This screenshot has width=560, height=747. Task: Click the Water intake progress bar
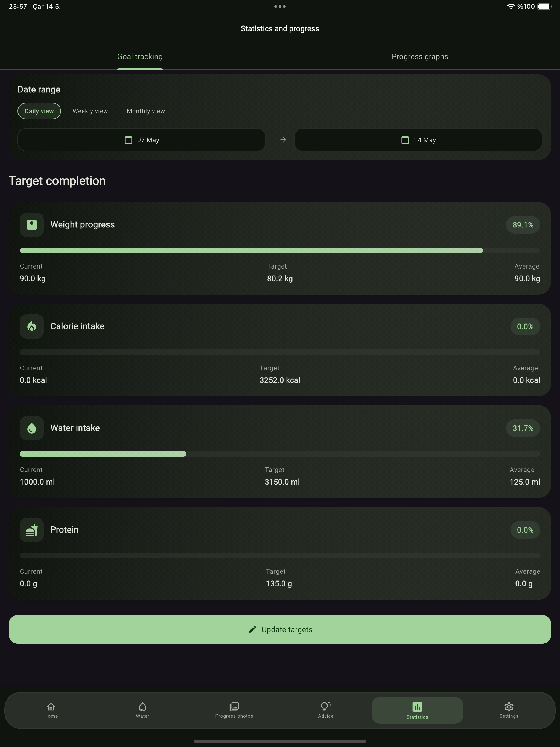(x=280, y=454)
